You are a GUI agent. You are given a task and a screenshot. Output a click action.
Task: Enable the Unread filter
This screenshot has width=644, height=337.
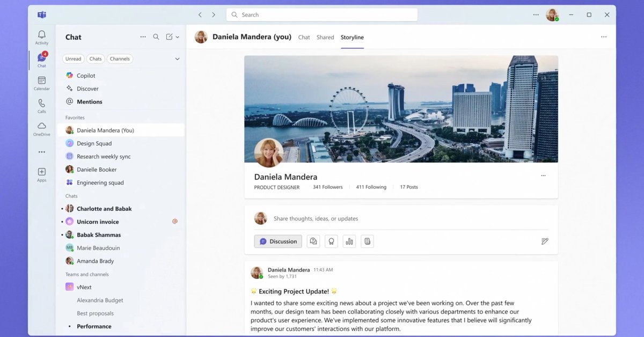(73, 58)
